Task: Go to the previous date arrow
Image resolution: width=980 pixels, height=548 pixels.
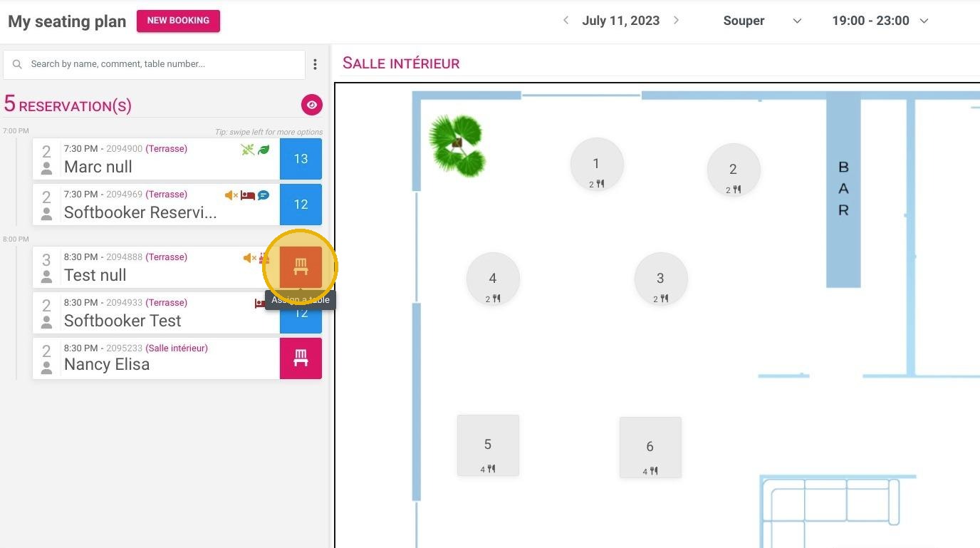Action: 566,21
